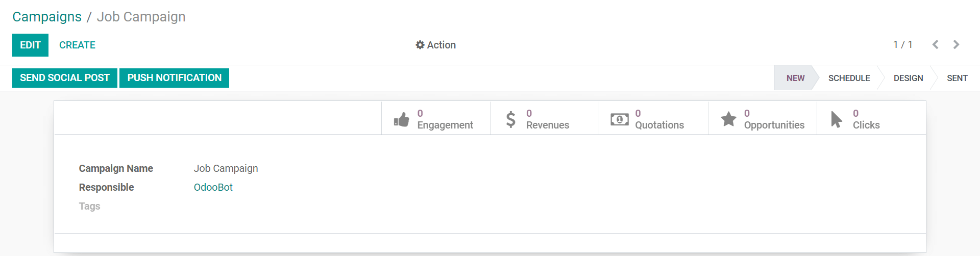Screen dimensions: 980x256
Task: Select the DESIGN stage
Action: tap(908, 78)
